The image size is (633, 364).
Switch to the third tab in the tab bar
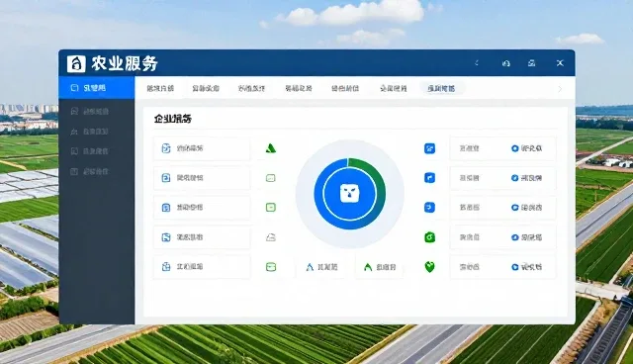[251, 88]
